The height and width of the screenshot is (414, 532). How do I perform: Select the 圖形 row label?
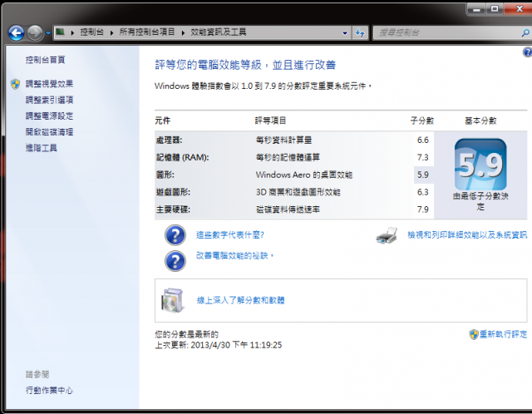(165, 175)
